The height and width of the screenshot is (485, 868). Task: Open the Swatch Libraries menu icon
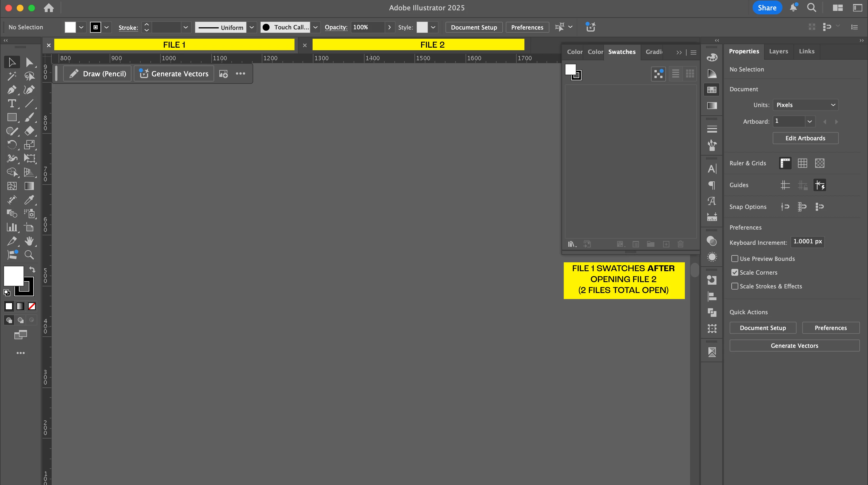572,244
